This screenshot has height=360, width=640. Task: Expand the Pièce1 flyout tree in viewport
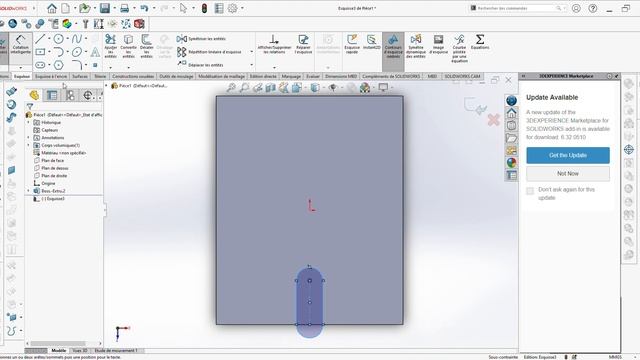[107, 86]
